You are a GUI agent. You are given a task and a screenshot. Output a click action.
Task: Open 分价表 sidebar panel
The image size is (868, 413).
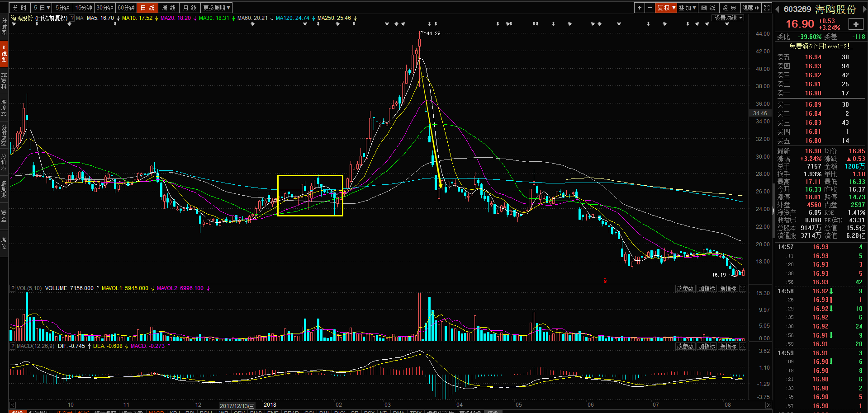tap(4, 162)
